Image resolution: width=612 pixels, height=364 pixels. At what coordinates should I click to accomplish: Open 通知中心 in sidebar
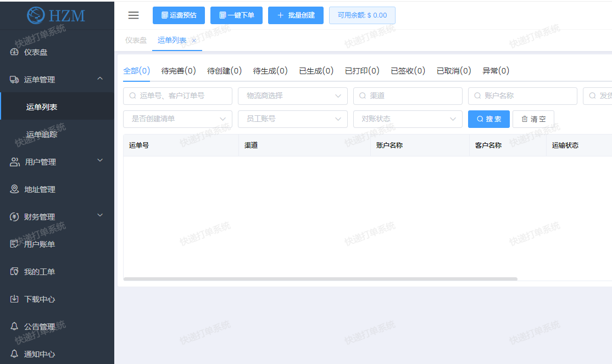40,354
